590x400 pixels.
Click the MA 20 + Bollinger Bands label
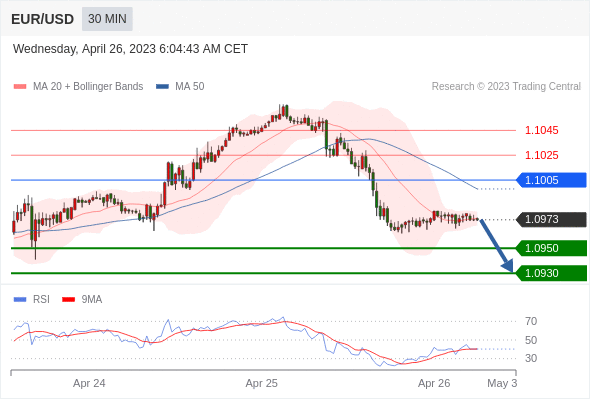point(88,87)
